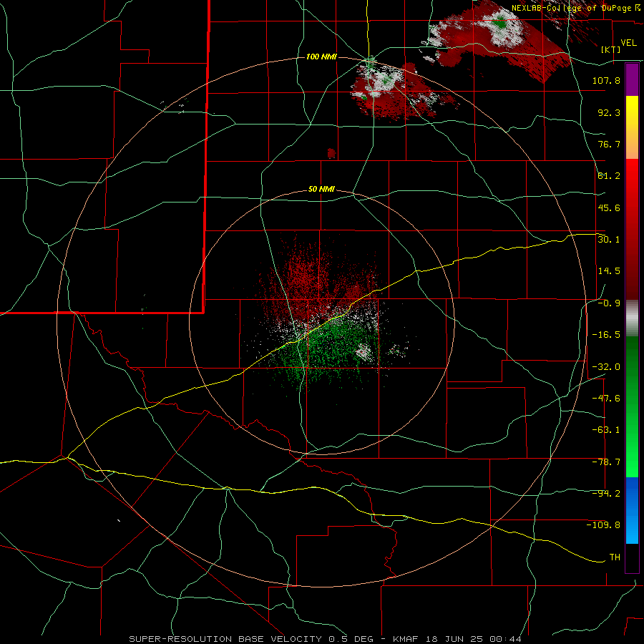
Task: Select the -47.6 legend value
Action: pos(606,399)
